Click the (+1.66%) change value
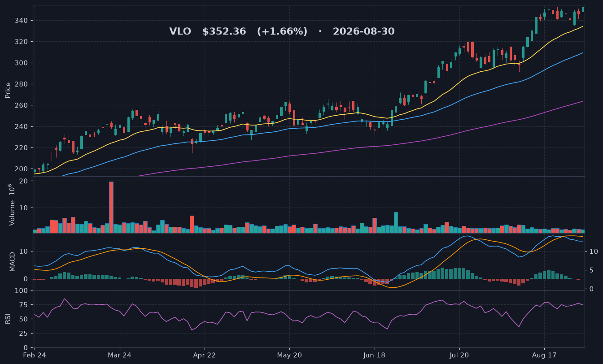The width and height of the screenshot is (603, 364). coord(282,31)
